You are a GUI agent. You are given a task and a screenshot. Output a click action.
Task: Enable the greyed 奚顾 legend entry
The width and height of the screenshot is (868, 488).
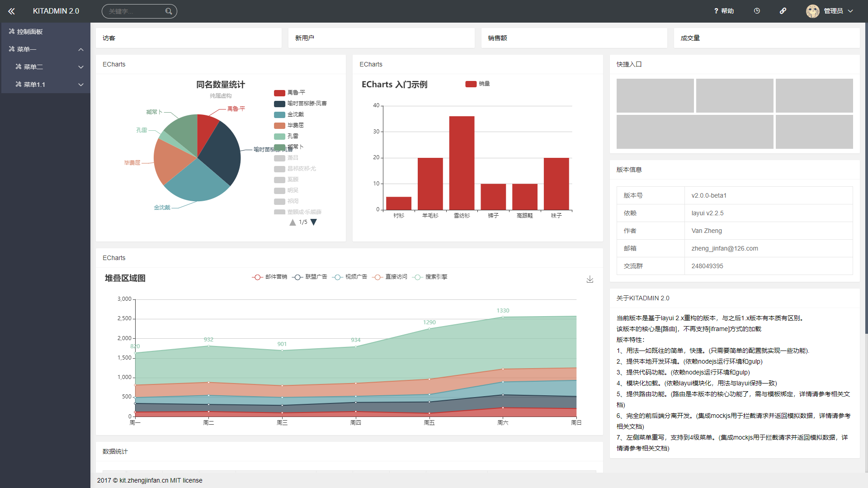(x=286, y=180)
